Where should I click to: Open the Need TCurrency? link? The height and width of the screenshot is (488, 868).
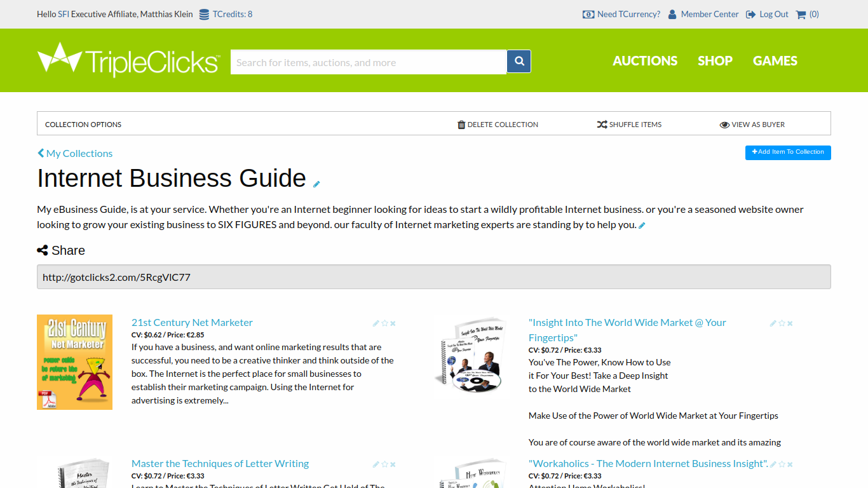coord(628,14)
